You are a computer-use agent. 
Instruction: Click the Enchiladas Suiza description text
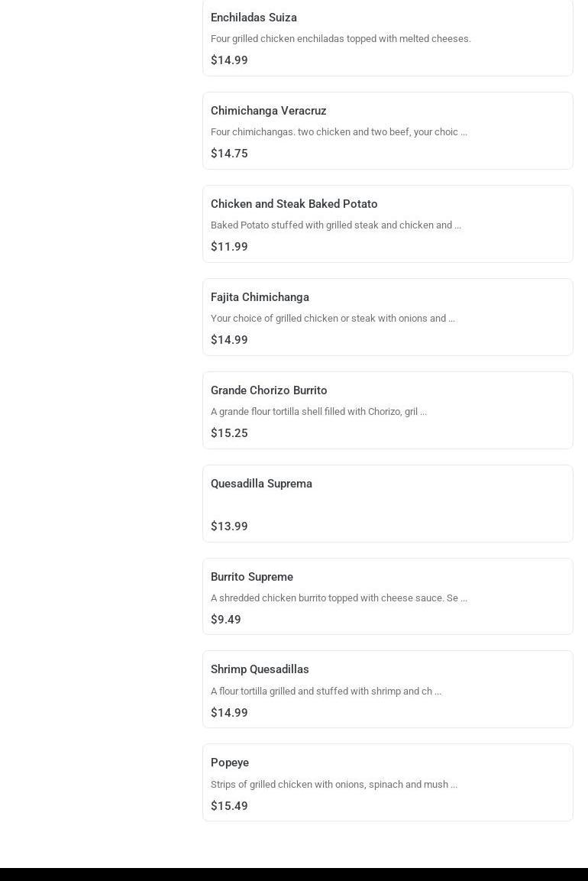tap(341, 39)
